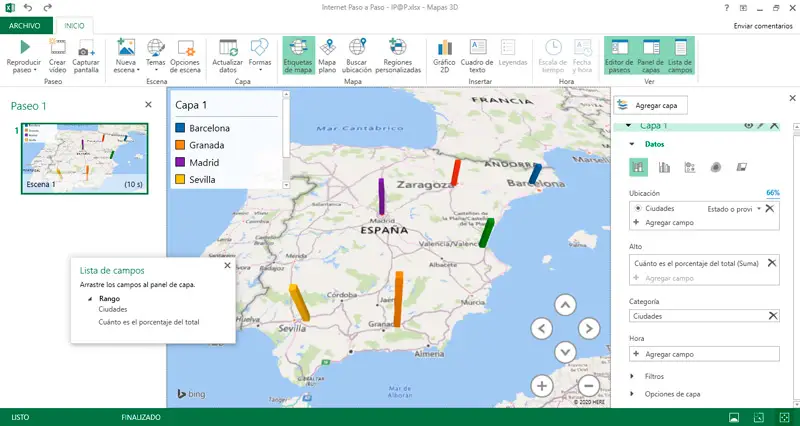The height and width of the screenshot is (426, 800).
Task: Toggle the Lista de campos pane
Action: 680,56
